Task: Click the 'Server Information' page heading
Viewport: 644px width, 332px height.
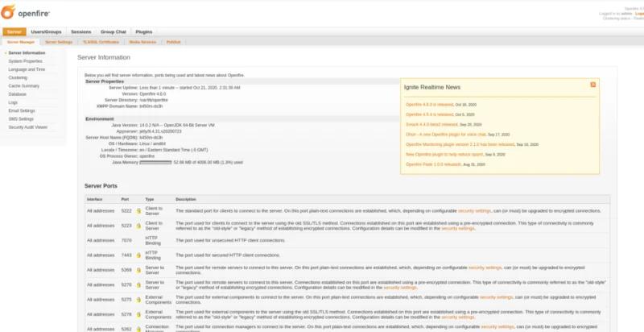Action: (104, 57)
